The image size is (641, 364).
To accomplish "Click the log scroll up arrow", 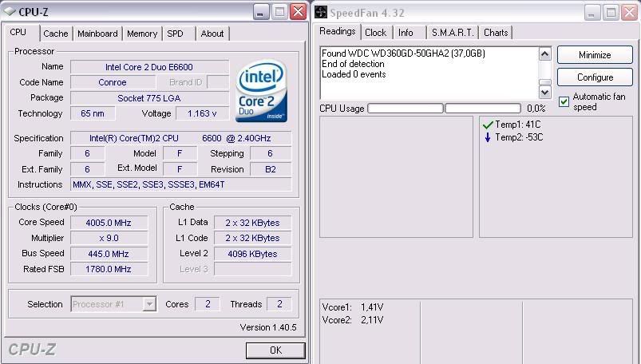I will point(544,54).
